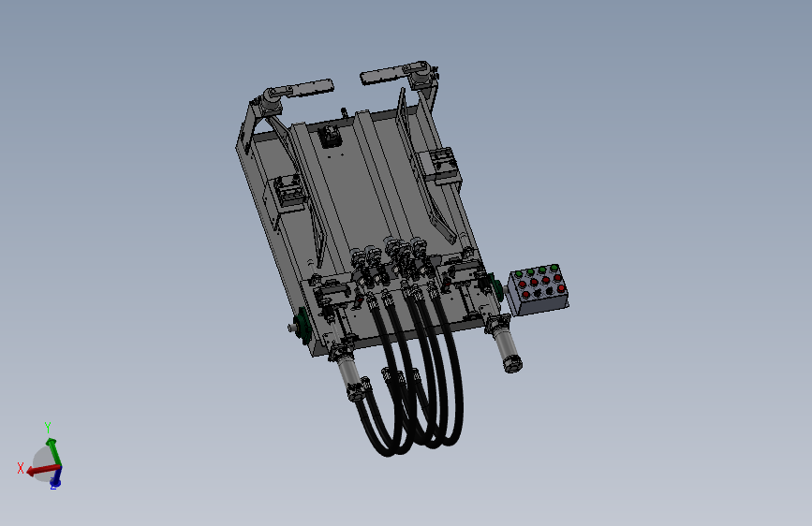The width and height of the screenshot is (812, 526).
Task: Click the blue Z axis arrow of triad
Action: click(x=56, y=478)
